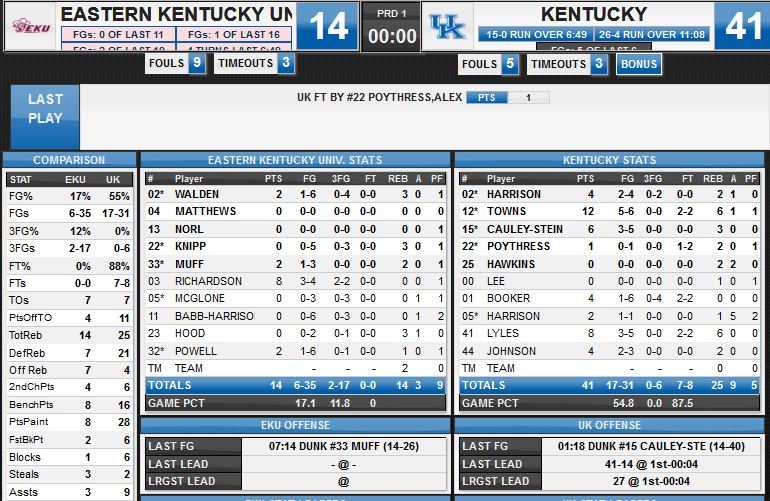Image resolution: width=770 pixels, height=501 pixels.
Task: Click the BONUS indicator button
Action: coord(639,64)
